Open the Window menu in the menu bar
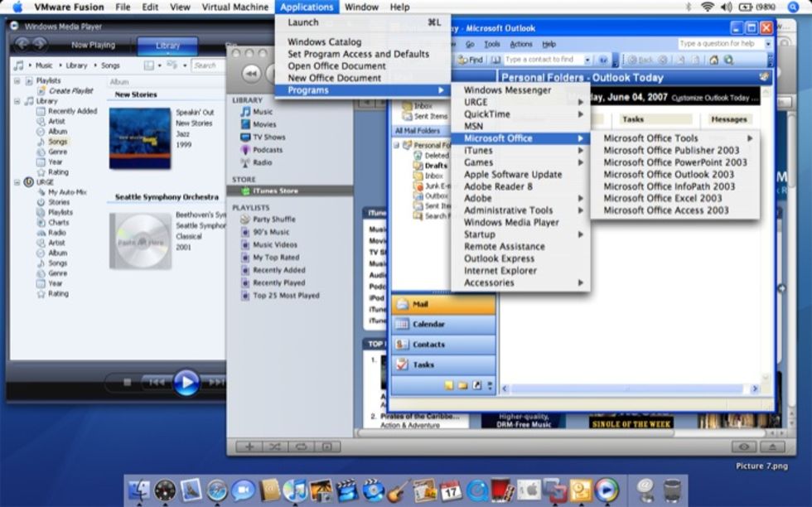This screenshot has width=812, height=507. [361, 7]
